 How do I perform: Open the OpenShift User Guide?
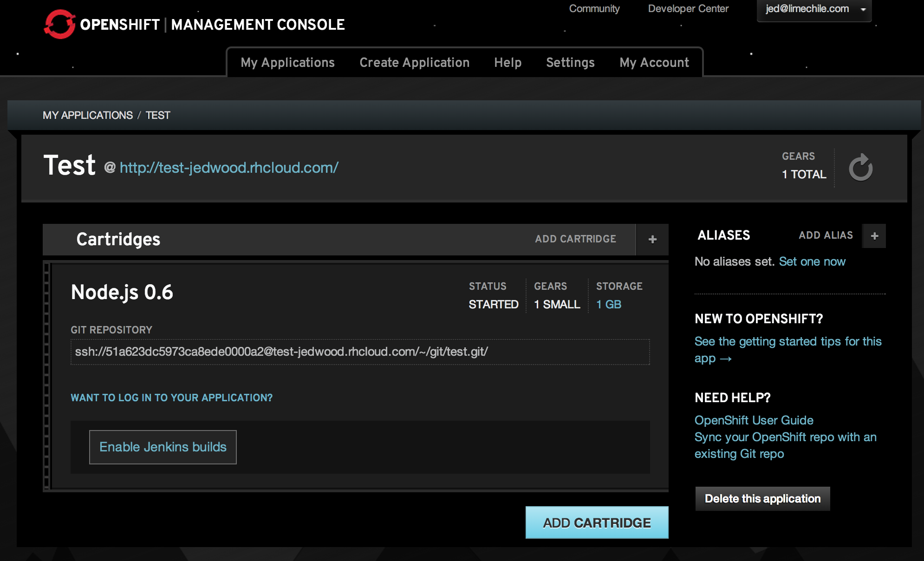[754, 420]
